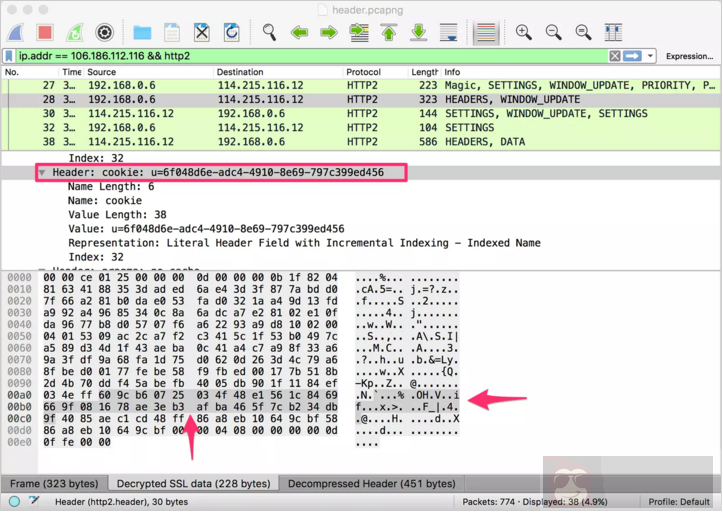Go to a specified packet
This screenshot has height=513, width=723.
tap(359, 32)
